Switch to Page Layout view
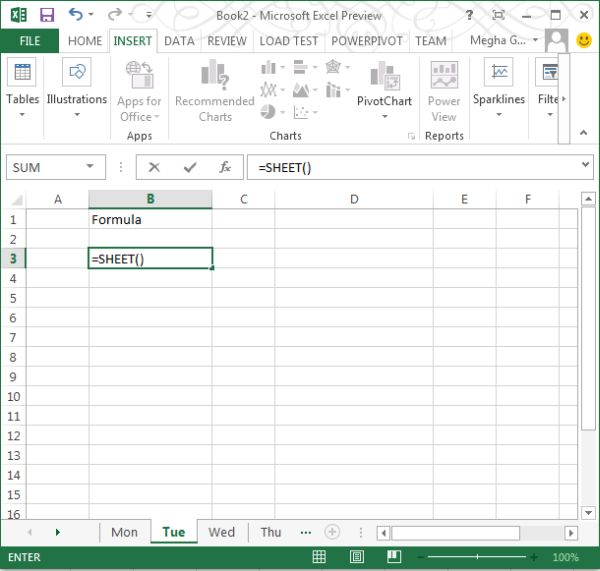 pyautogui.click(x=357, y=556)
